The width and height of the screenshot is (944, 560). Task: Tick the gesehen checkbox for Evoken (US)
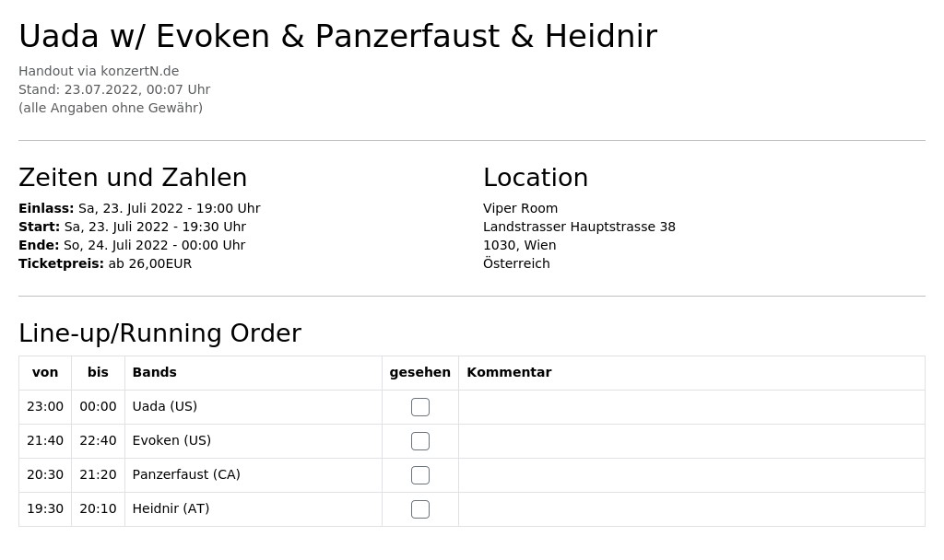click(420, 441)
